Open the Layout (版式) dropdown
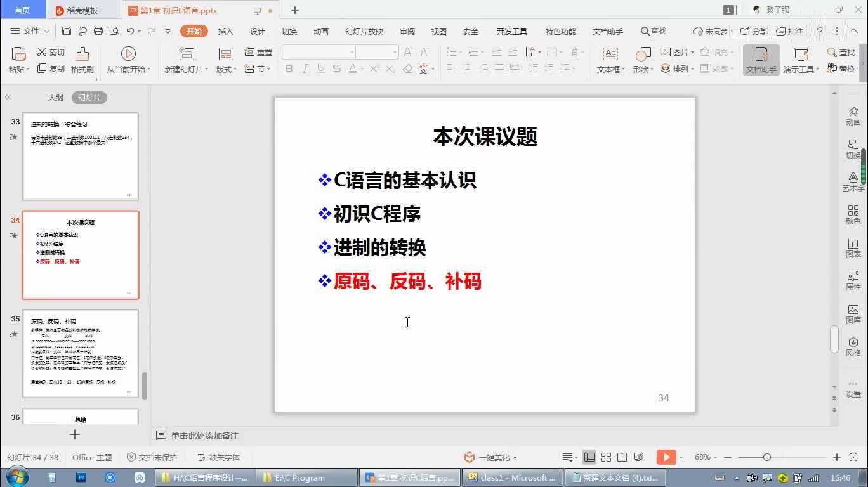Screen dimensions: 868x487 pos(227,69)
